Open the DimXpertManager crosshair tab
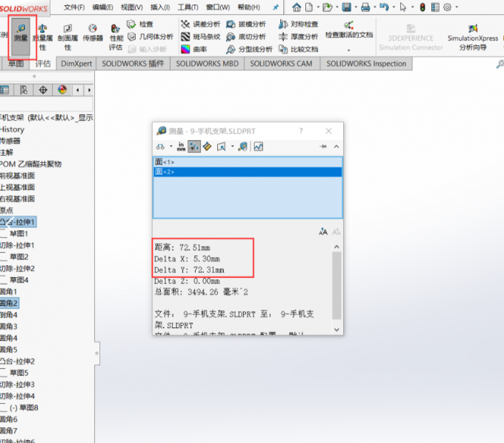The width and height of the screenshot is (504, 443). pos(43,90)
